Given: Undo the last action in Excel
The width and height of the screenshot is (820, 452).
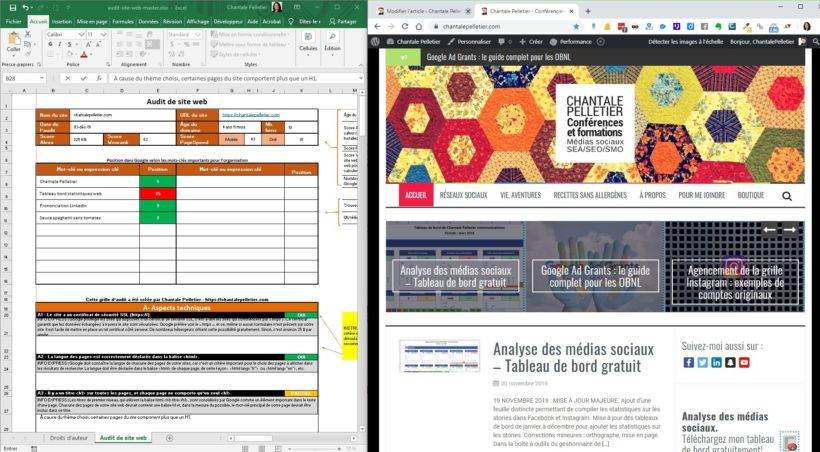Looking at the screenshot, I should 25,8.
